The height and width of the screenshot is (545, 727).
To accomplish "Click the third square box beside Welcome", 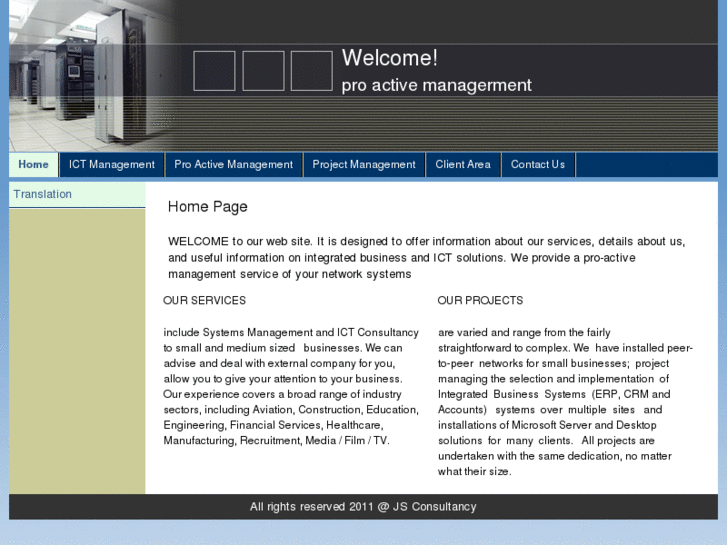I will coord(312,71).
